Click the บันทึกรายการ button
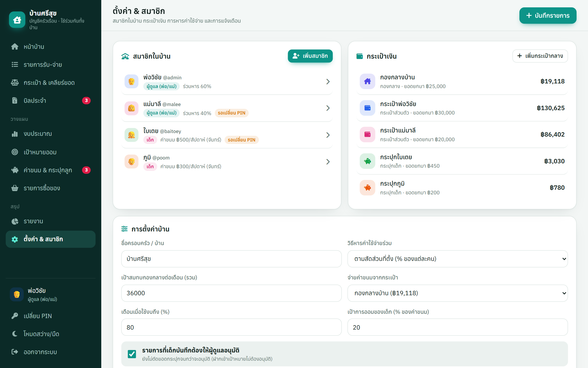This screenshot has height=368, width=588. coord(548,16)
